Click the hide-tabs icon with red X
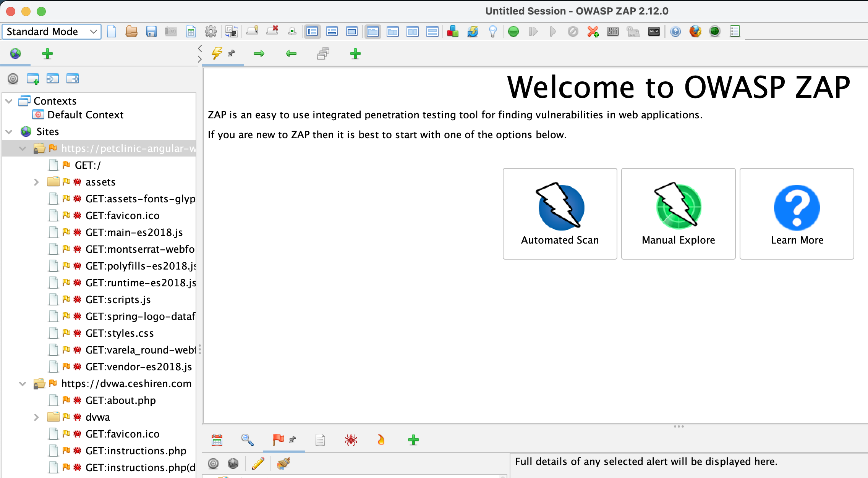Screen dimensions: 868x478 [x=272, y=31]
